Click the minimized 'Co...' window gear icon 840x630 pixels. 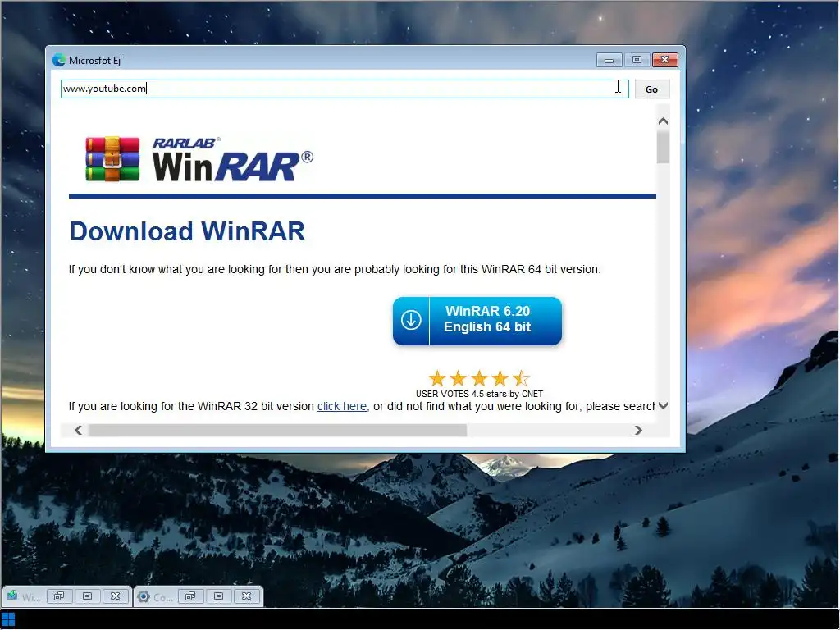point(143,596)
